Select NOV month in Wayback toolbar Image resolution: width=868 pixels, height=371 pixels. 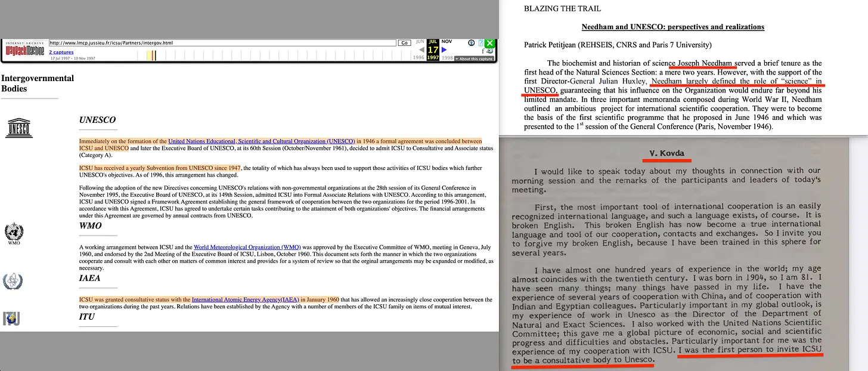[447, 42]
